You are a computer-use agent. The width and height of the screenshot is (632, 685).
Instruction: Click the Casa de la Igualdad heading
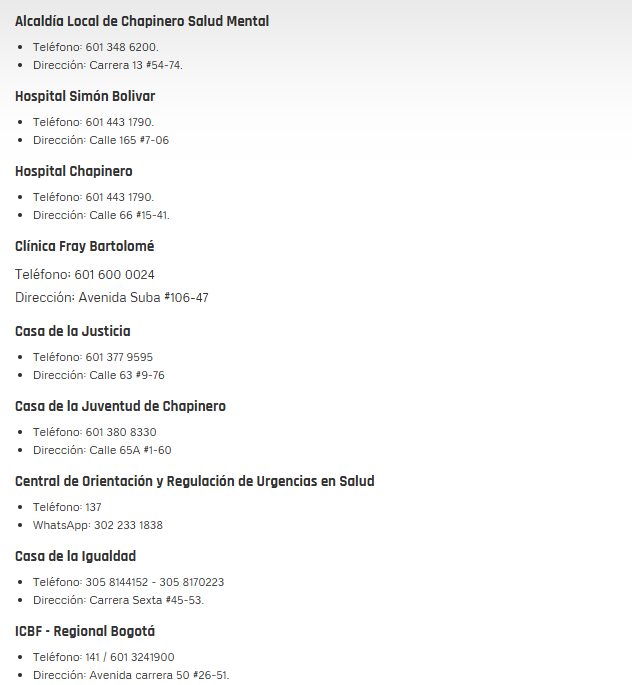pyautogui.click(x=76, y=556)
